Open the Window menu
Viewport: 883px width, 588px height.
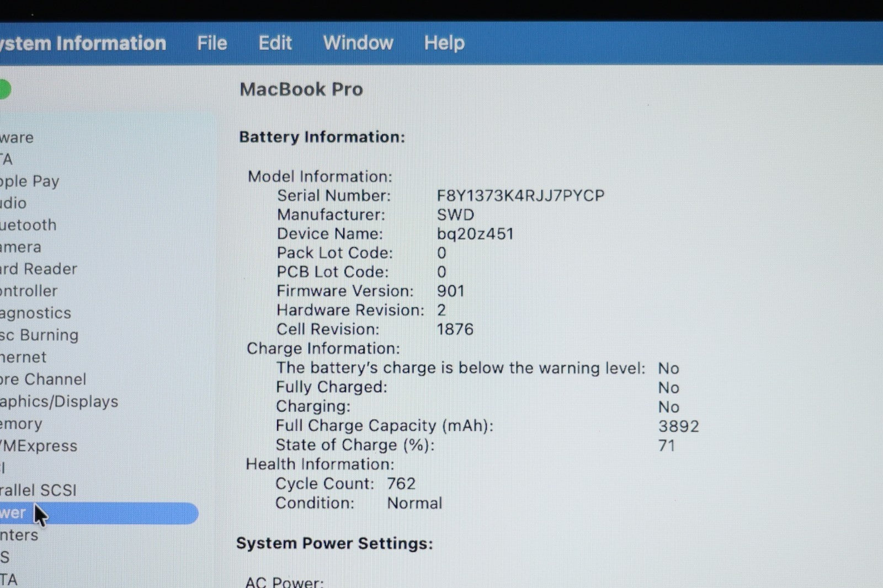(358, 43)
